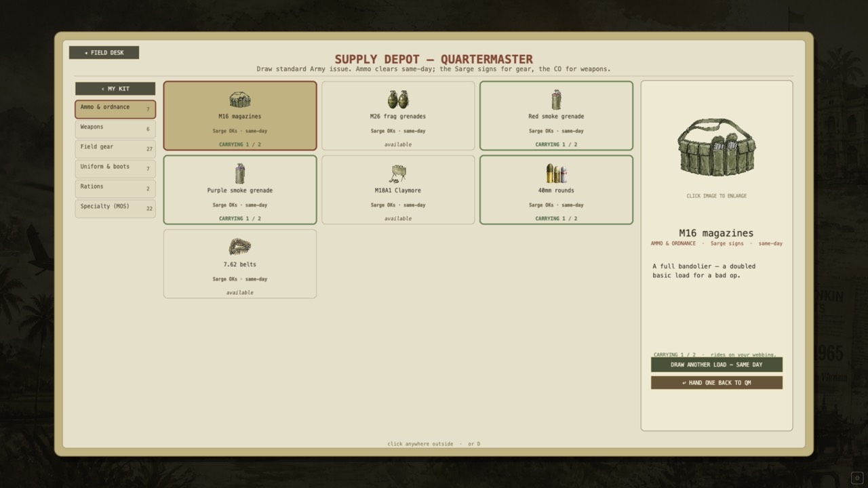868x488 pixels.
Task: Switch to the Weapons category
Action: point(115,129)
